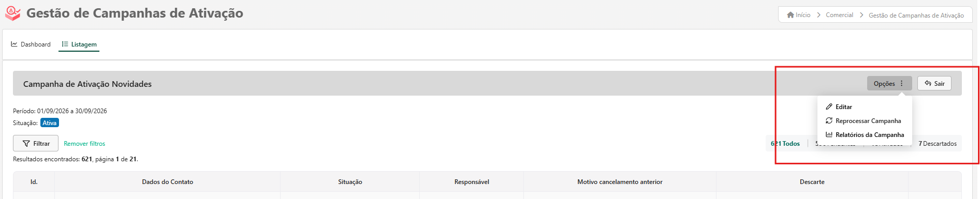Click the line chart icon beside Dashboard
This screenshot has height=199, width=980.
point(14,44)
